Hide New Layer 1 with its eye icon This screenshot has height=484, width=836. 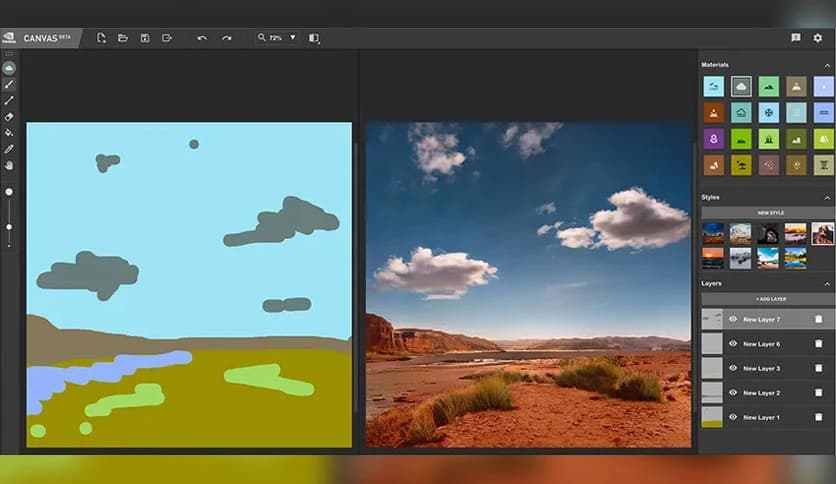[x=733, y=417]
